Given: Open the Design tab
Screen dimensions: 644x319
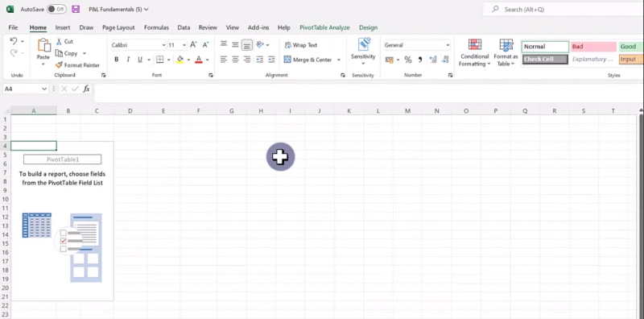Looking at the screenshot, I should click(368, 27).
